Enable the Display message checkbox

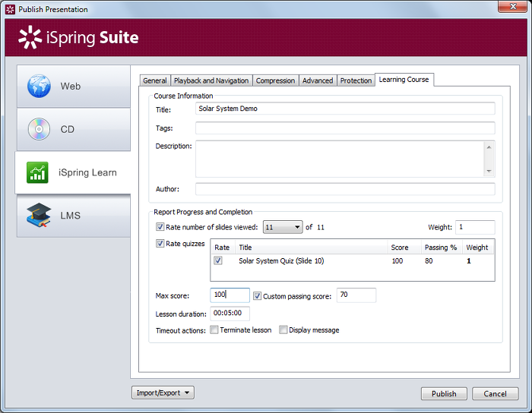(x=283, y=329)
